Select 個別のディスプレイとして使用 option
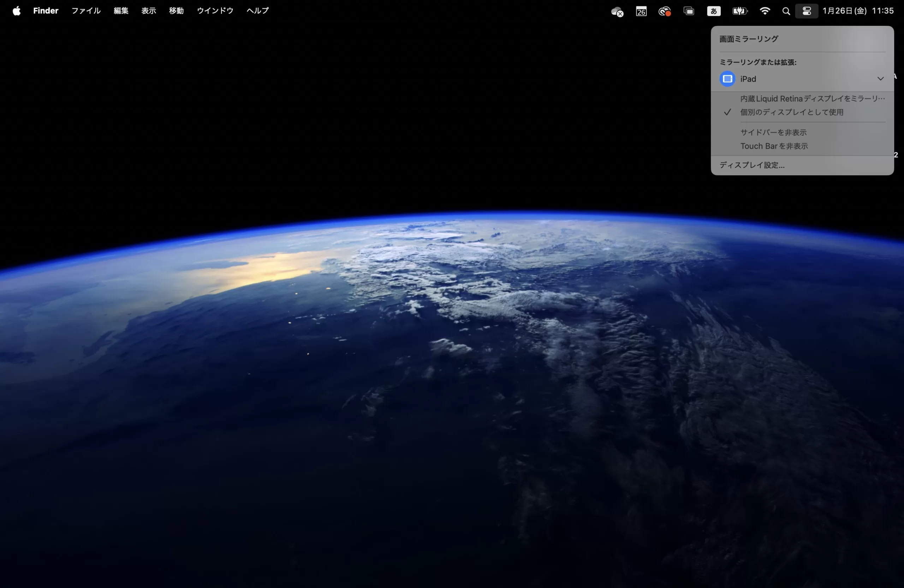Viewport: 904px width, 588px height. tap(792, 112)
